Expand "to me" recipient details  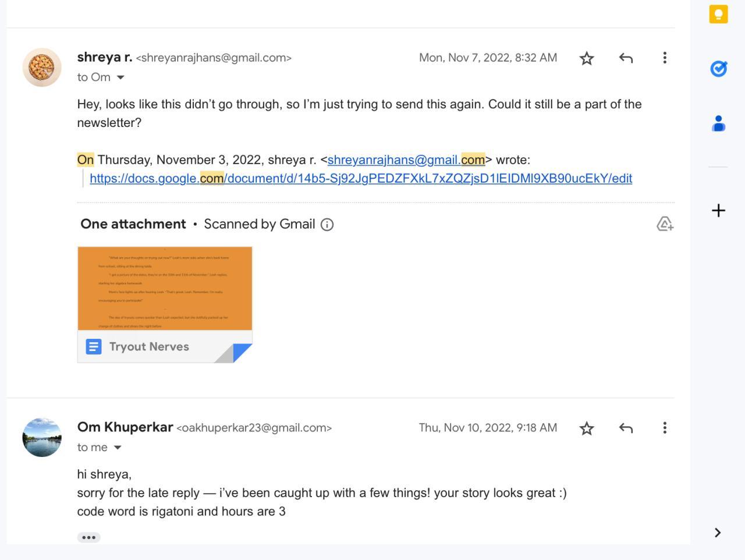pos(118,448)
